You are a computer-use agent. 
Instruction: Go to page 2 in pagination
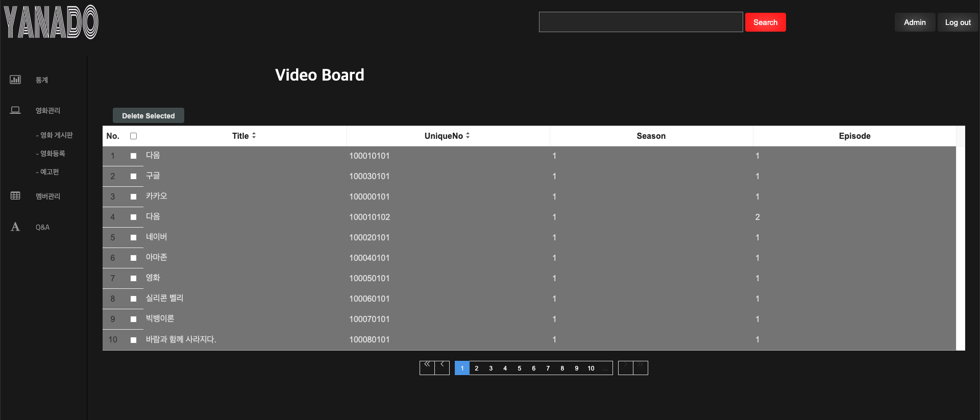477,368
